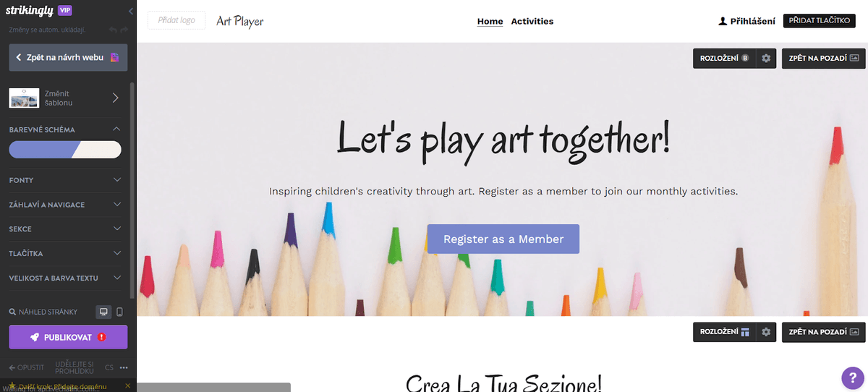Open the Activities navigation item
The height and width of the screenshot is (392, 868).
tap(532, 21)
